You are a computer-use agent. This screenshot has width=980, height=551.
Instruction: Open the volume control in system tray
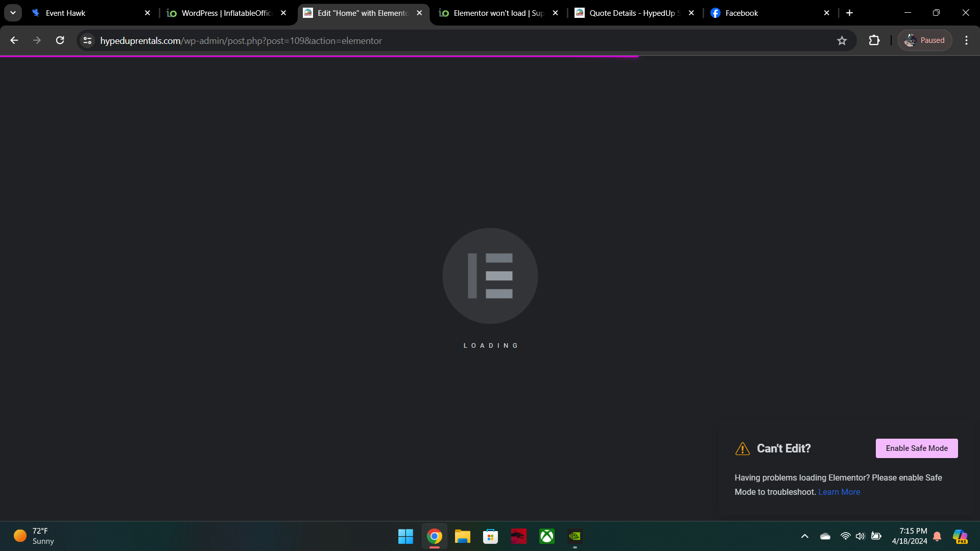coord(860,536)
